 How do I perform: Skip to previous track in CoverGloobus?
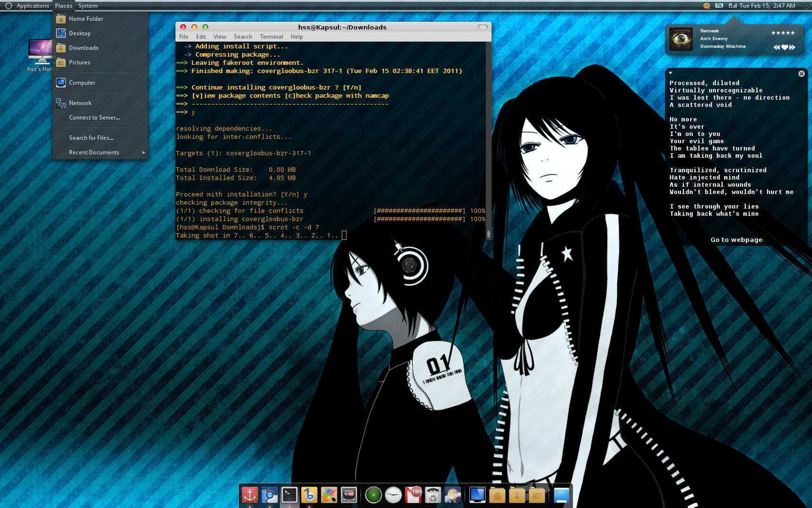point(776,47)
